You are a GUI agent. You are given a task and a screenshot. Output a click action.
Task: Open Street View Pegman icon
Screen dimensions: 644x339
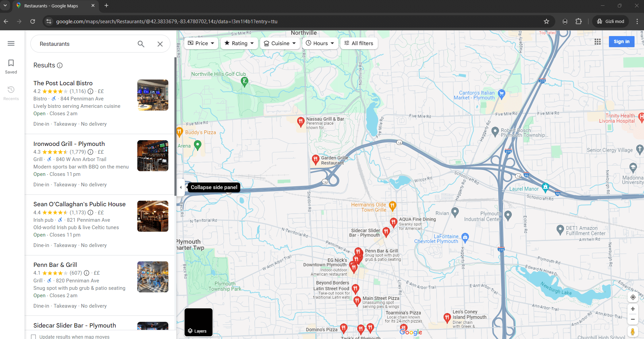[x=633, y=332]
